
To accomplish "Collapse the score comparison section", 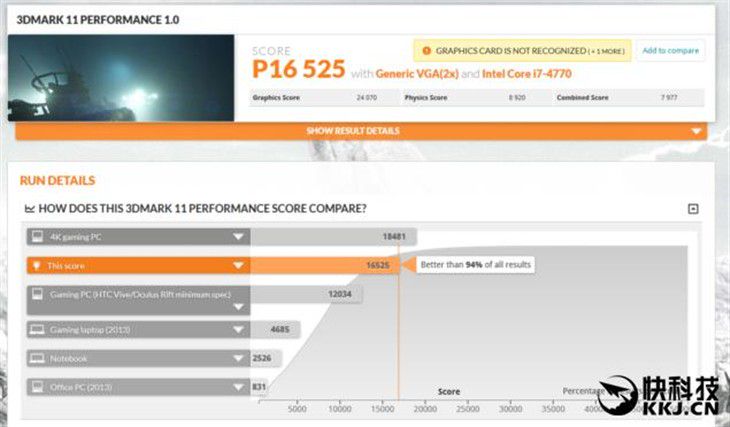I will point(693,209).
